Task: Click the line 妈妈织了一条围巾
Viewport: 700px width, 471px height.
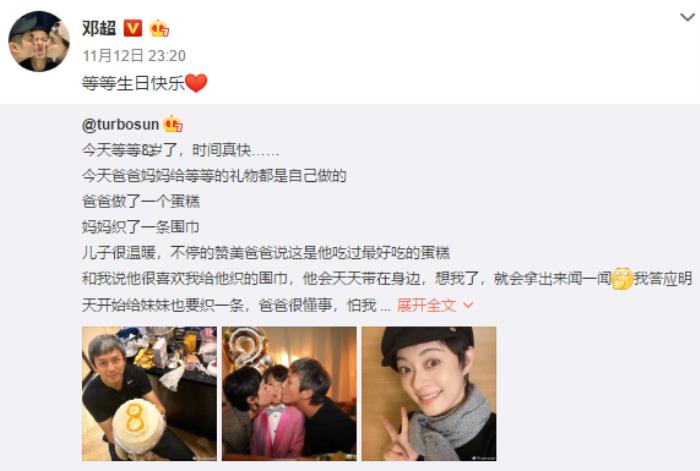Action: click(140, 227)
